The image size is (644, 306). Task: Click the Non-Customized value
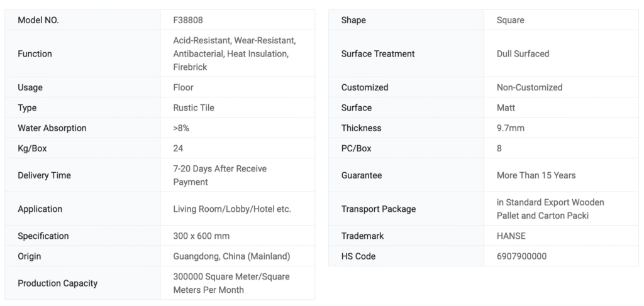(530, 87)
